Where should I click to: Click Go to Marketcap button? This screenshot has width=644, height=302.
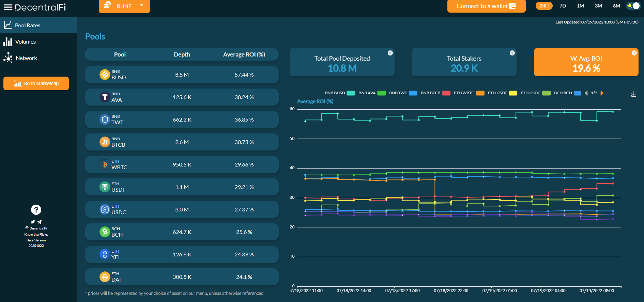(x=36, y=83)
